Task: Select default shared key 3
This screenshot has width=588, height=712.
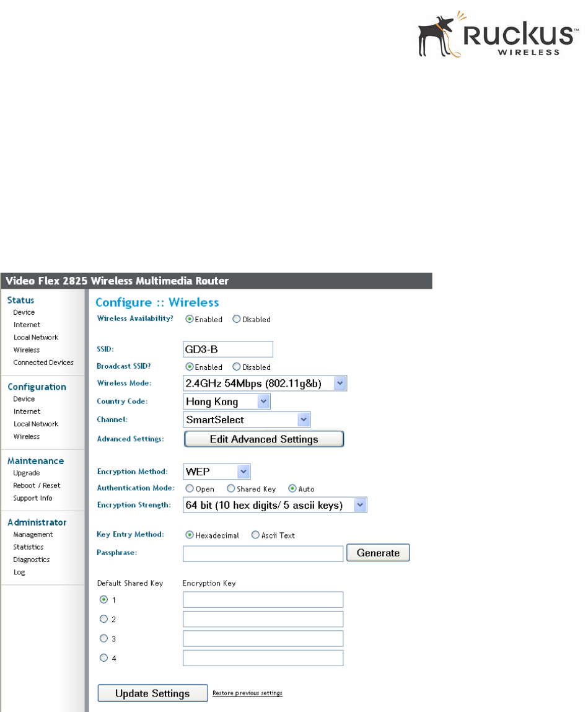Action: click(103, 638)
